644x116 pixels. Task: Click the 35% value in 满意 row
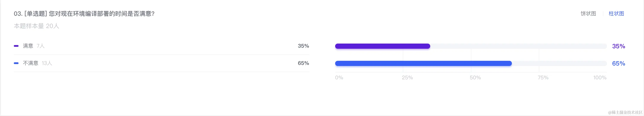[x=303, y=46]
